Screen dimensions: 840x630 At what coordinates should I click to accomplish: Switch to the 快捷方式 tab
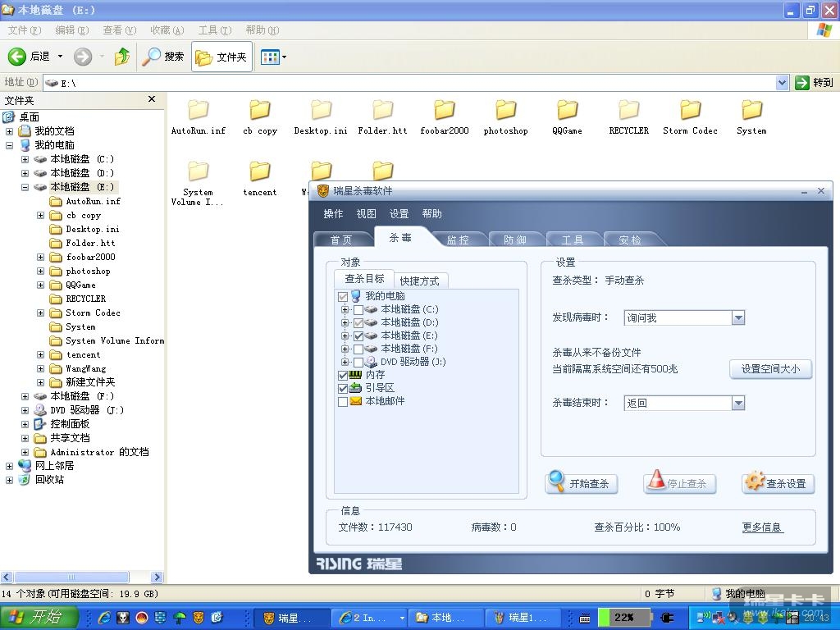coord(419,281)
